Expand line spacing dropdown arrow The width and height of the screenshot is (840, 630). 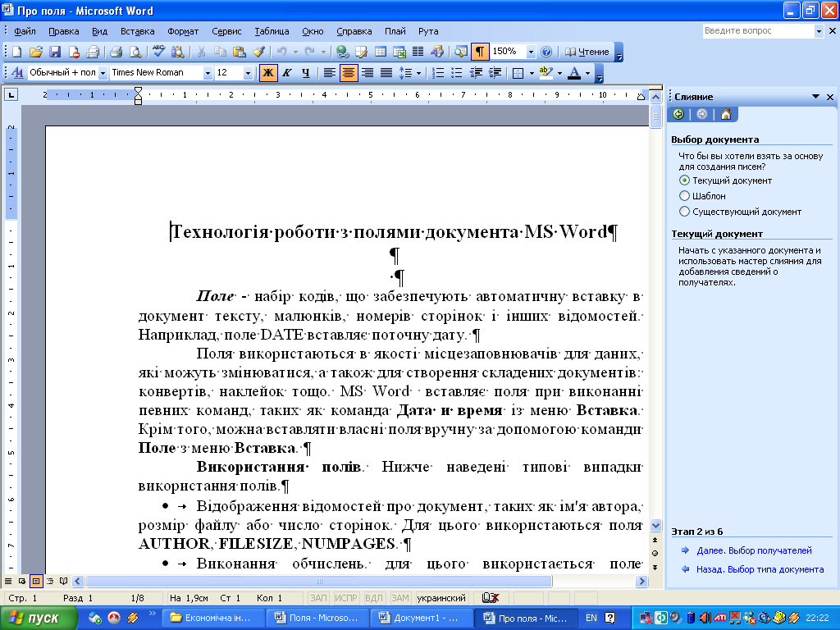click(x=418, y=72)
